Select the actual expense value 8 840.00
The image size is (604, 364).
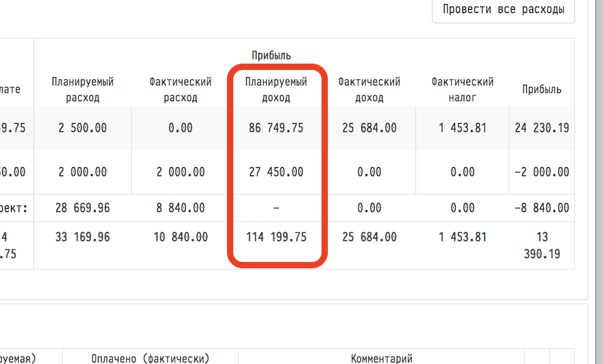pos(180,208)
